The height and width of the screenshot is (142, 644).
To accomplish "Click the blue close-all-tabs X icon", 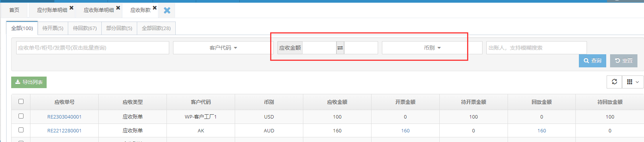I will [167, 10].
